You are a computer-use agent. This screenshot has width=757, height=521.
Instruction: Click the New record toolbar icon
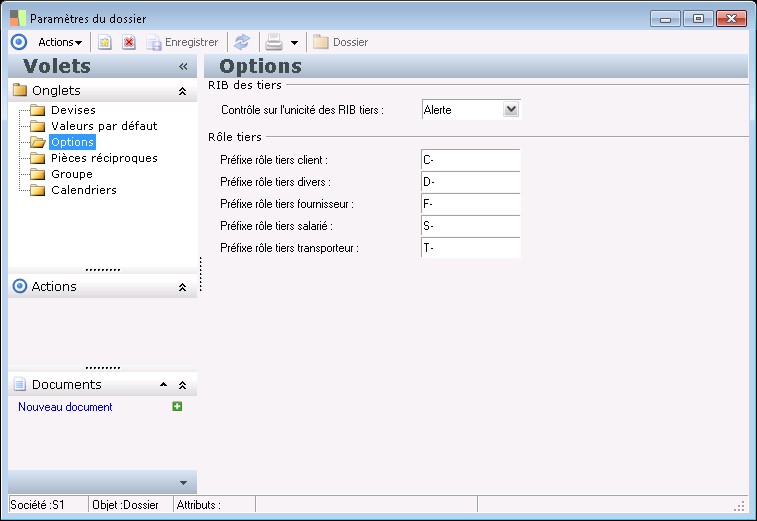[104, 42]
